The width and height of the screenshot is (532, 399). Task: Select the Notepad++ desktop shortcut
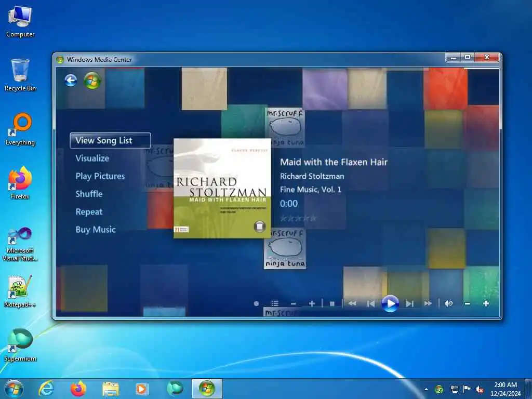click(x=20, y=291)
